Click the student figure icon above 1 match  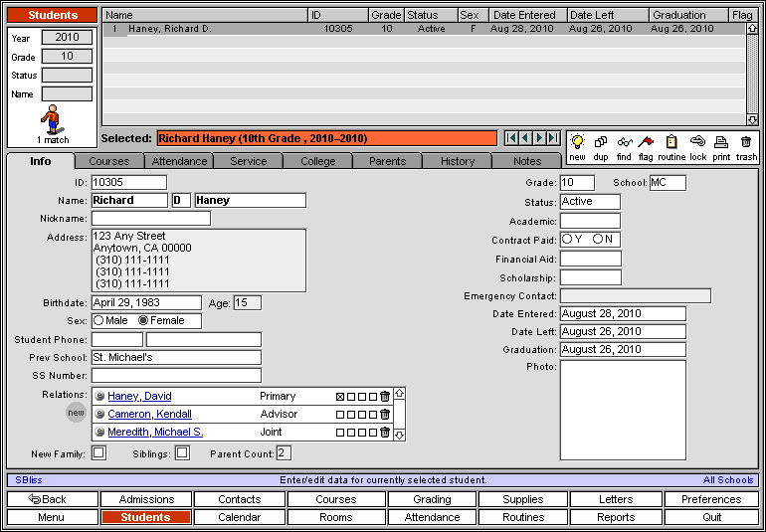pos(51,119)
